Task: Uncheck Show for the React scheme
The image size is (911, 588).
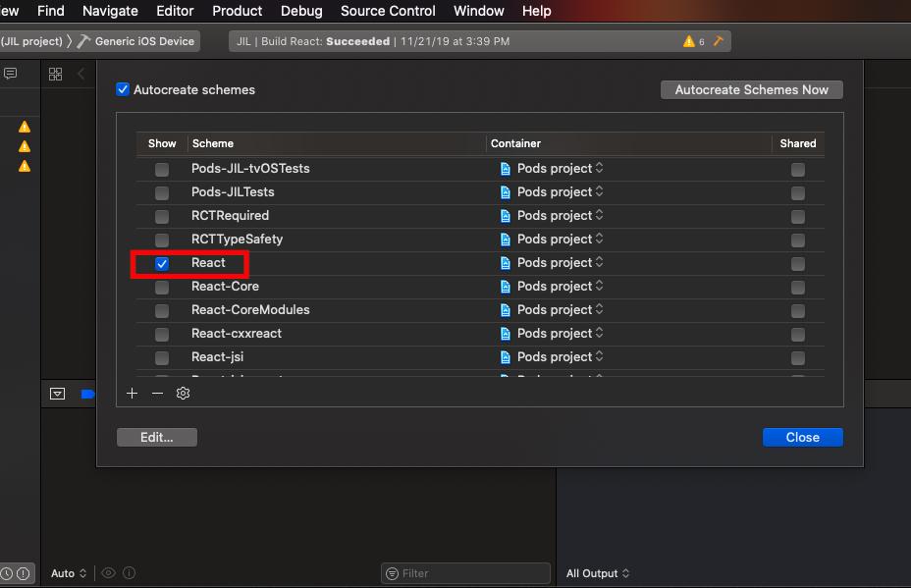Action: click(x=161, y=263)
